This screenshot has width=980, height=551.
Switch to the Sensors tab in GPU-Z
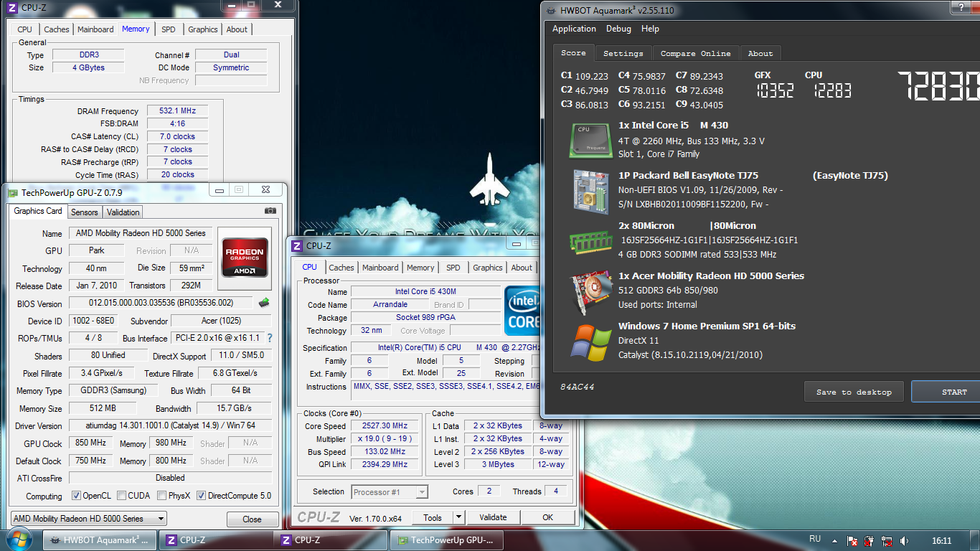(84, 212)
